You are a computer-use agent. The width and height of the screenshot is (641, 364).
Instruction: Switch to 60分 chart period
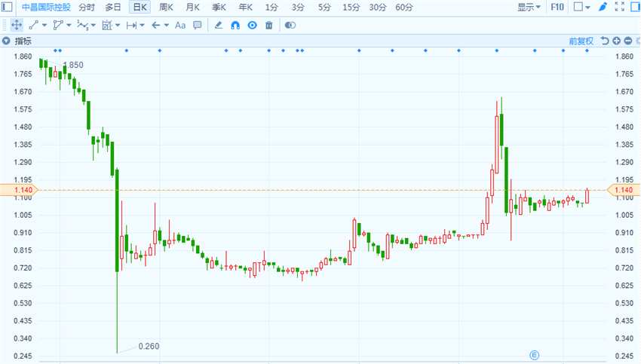coord(404,8)
